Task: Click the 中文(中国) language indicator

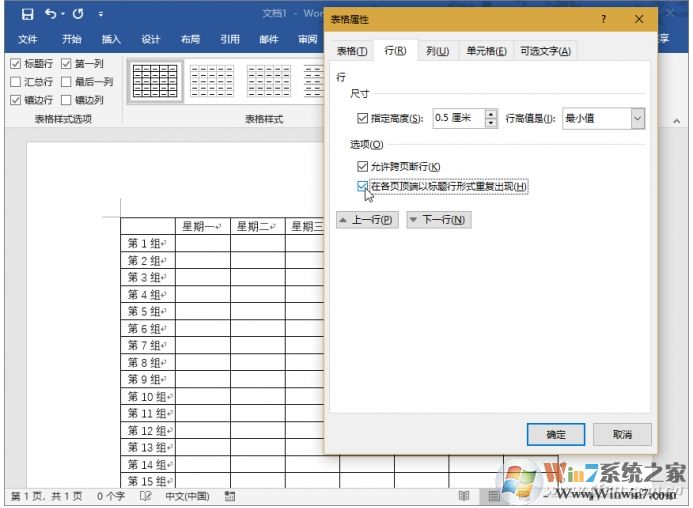Action: pos(187,497)
